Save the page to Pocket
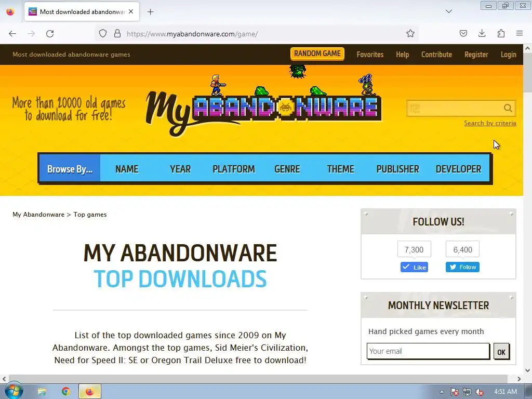Screen dimensions: 532x399 463,34
